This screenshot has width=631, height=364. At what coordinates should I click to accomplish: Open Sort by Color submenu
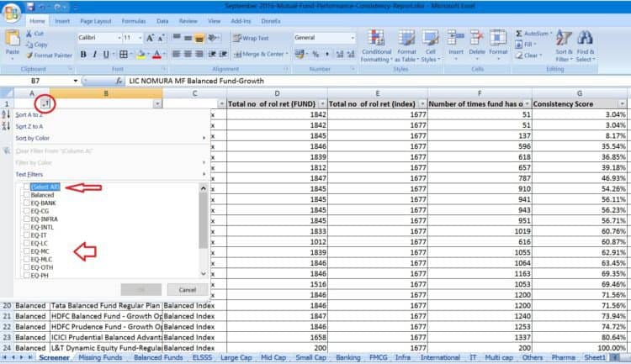pyautogui.click(x=111, y=139)
